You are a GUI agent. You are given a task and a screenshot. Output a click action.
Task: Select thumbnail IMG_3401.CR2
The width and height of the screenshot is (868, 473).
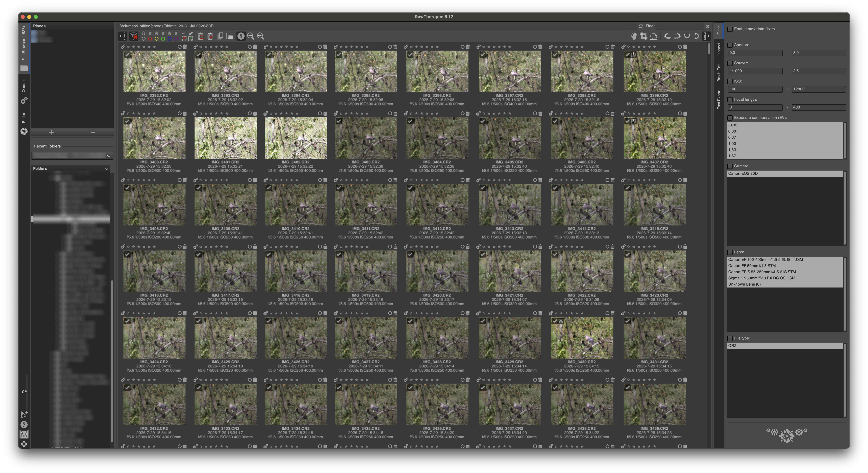(x=225, y=138)
